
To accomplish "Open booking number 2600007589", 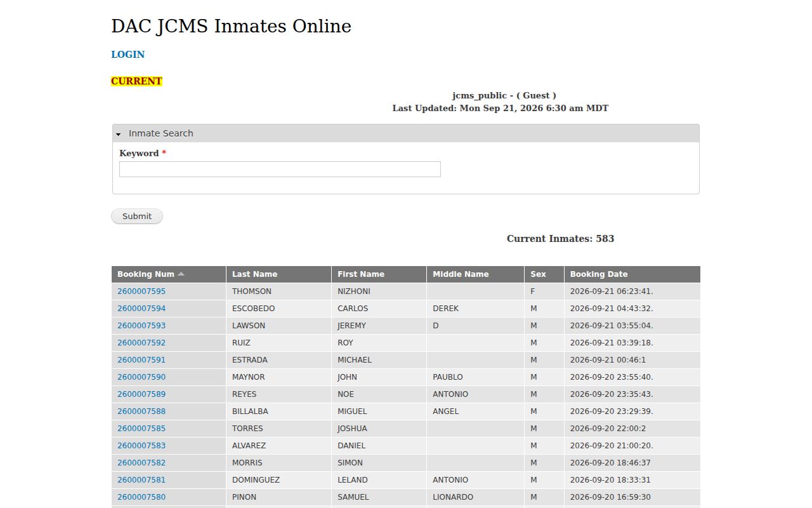I will [x=141, y=394].
